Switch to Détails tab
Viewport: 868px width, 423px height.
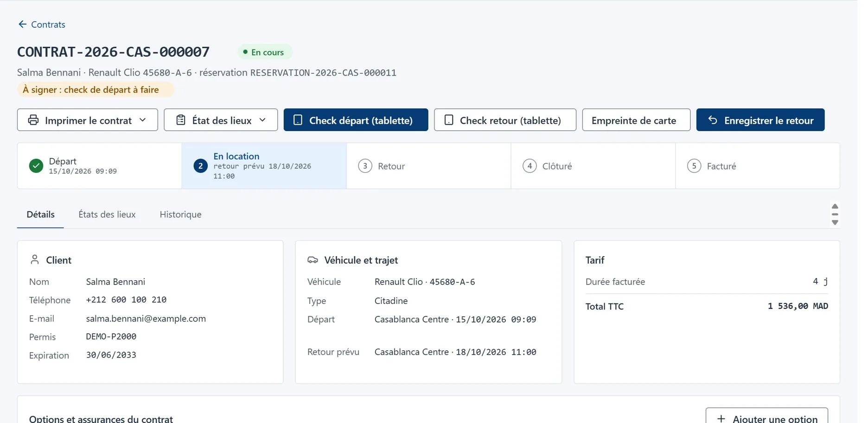pos(40,215)
